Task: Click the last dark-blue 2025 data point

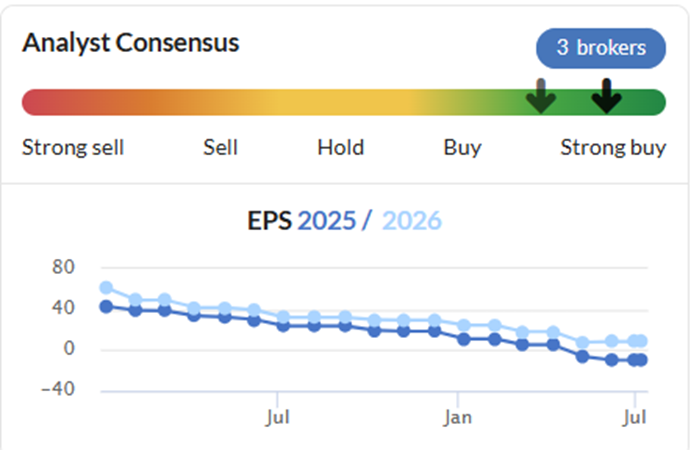Action: [x=641, y=360]
